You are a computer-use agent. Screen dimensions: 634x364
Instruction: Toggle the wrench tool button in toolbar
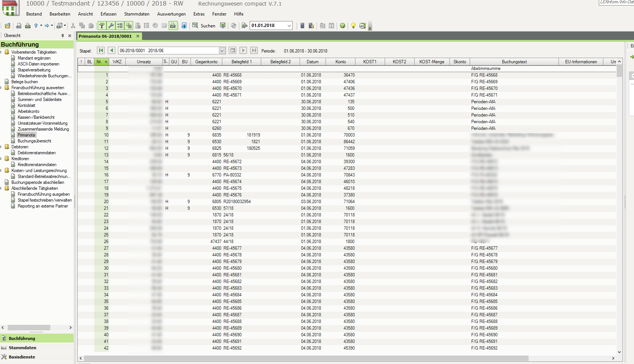pos(111,26)
